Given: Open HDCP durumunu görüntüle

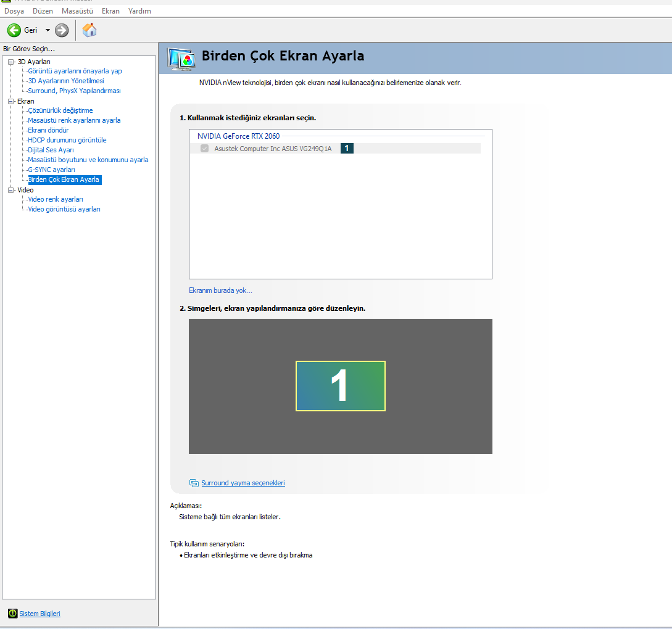Looking at the screenshot, I should 67,140.
